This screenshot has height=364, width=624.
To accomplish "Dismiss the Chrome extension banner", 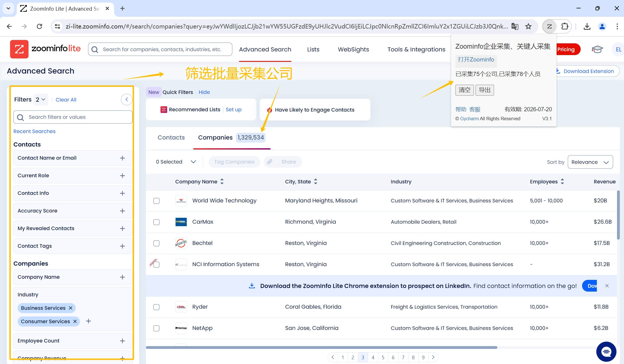I will (x=607, y=286).
